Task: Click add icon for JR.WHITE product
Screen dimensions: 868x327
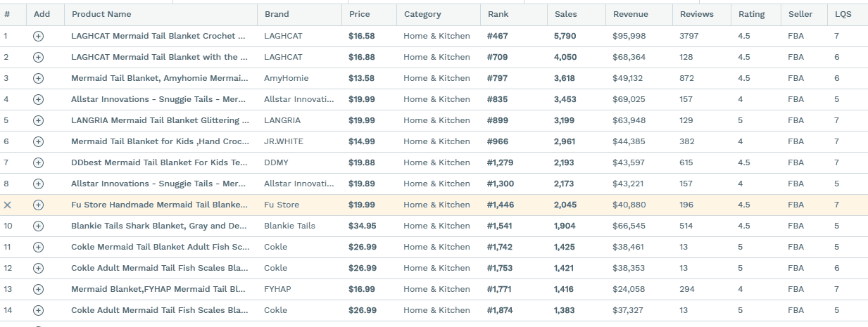Action: 39,141
